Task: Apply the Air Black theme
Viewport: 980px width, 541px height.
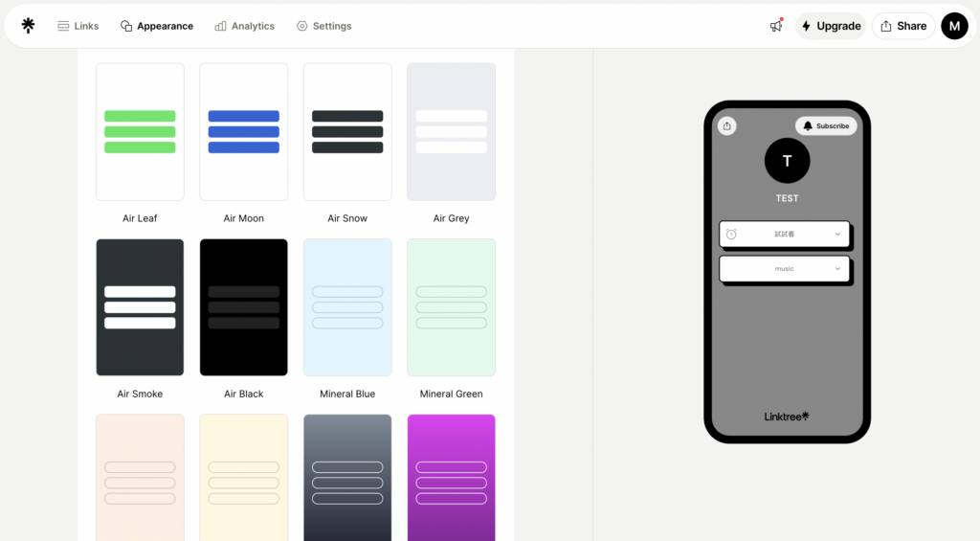Action: point(243,307)
